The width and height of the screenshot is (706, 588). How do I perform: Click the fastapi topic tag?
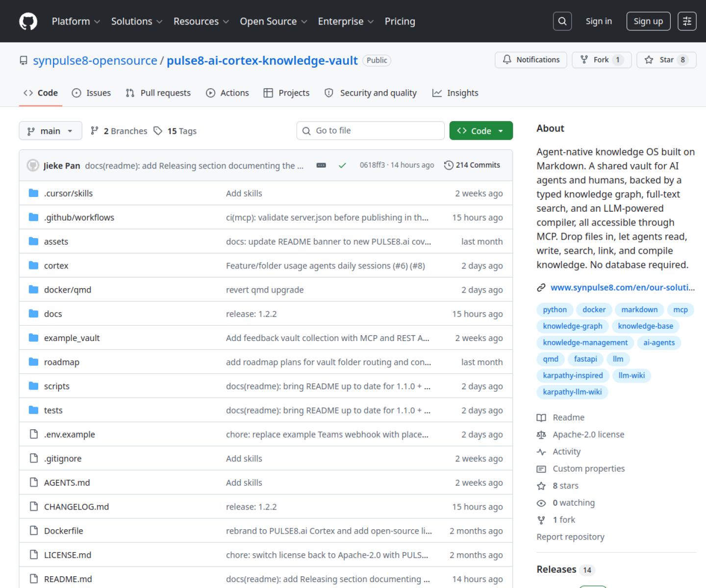(585, 359)
